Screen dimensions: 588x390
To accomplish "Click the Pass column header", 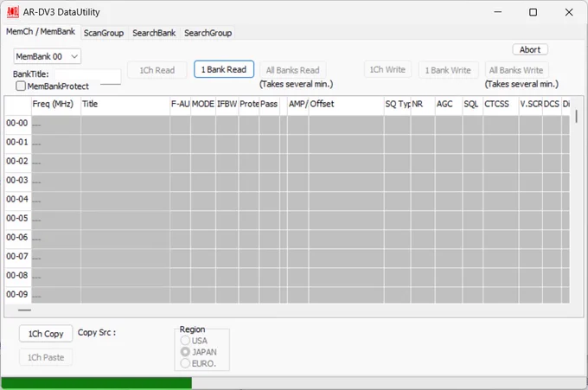I will click(269, 105).
